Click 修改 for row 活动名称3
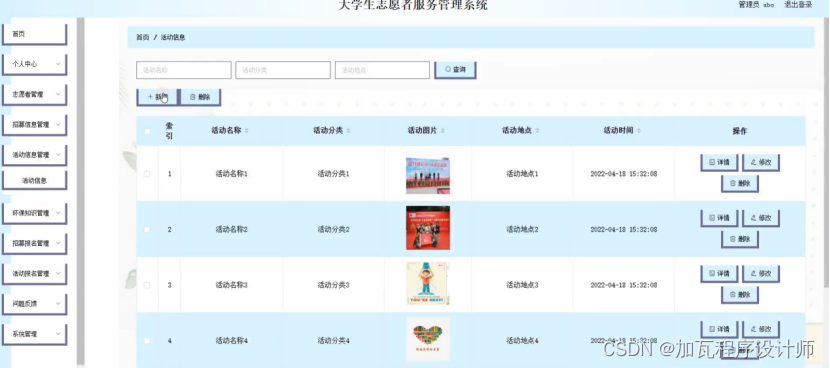Screen dimensions: 830x368 click(x=761, y=273)
